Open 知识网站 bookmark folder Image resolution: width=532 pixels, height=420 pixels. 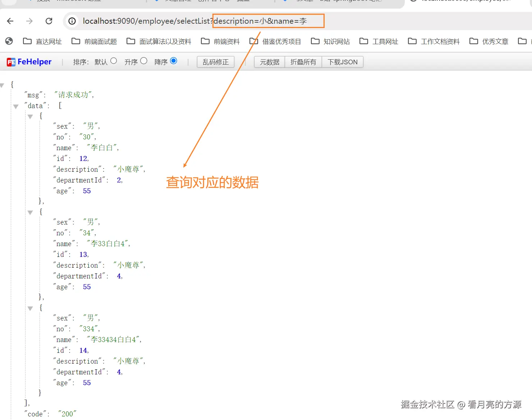point(330,41)
